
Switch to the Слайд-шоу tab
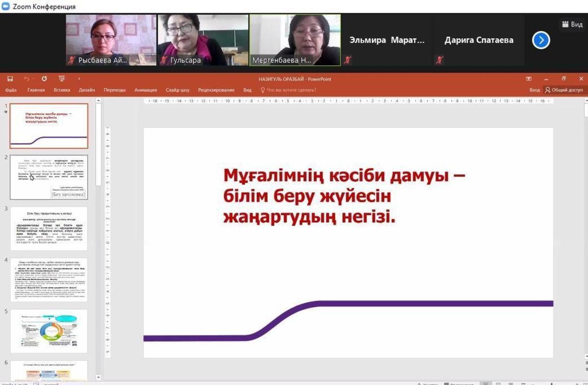tap(177, 90)
